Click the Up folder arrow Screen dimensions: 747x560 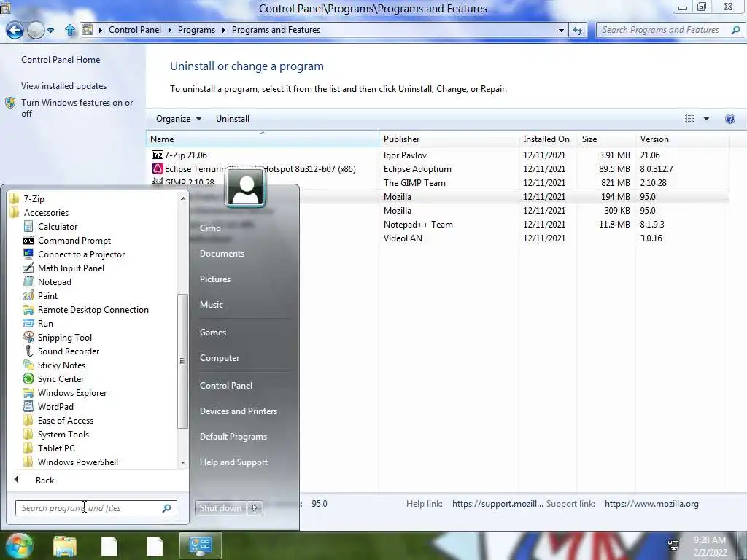tap(70, 30)
